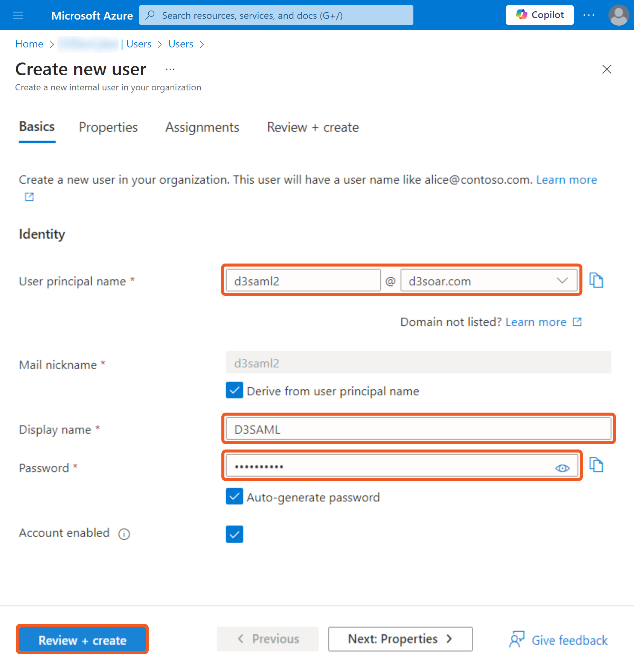Open the hamburger portal menu
Image resolution: width=634 pixels, height=672 pixels.
[18, 15]
